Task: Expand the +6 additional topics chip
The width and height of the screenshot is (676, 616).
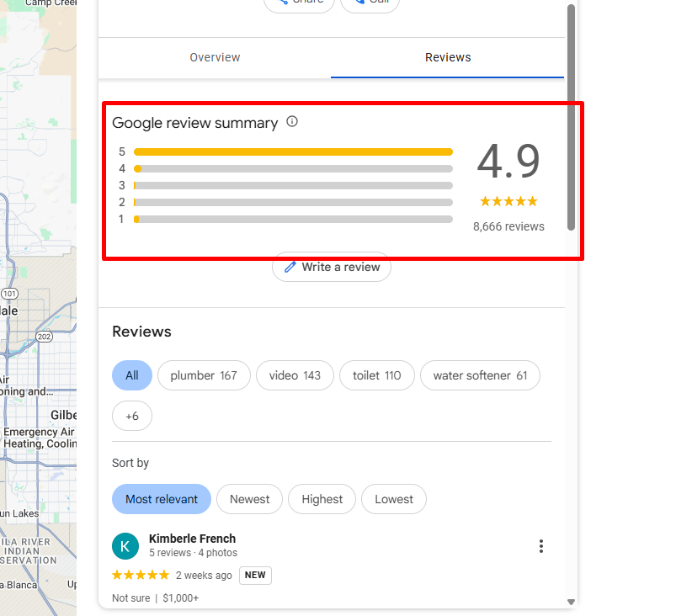Action: [131, 416]
